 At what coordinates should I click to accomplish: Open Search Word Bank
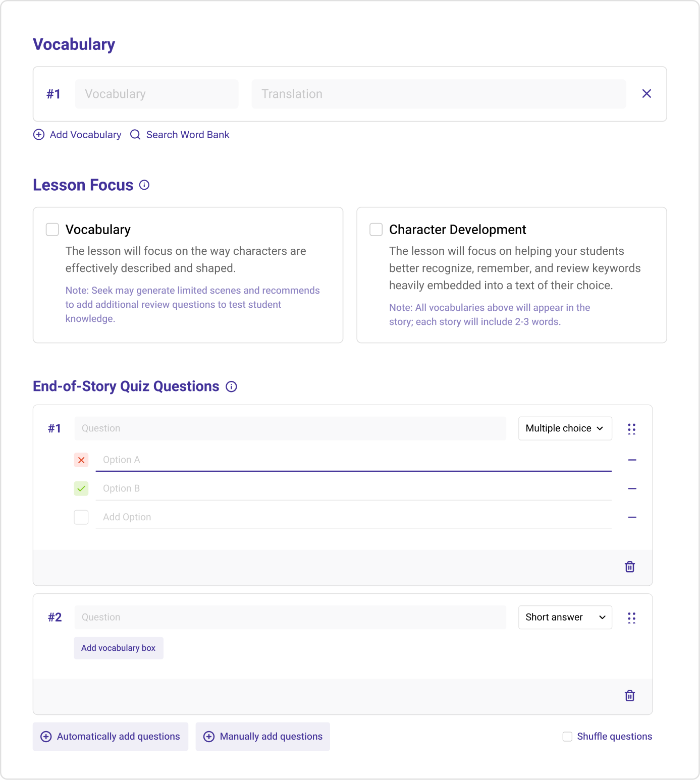(x=180, y=135)
